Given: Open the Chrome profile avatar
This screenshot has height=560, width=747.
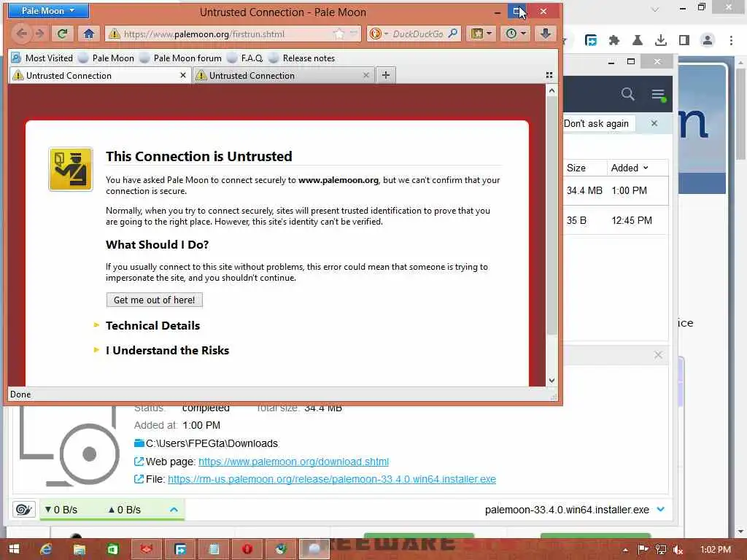Looking at the screenshot, I should click(x=708, y=41).
